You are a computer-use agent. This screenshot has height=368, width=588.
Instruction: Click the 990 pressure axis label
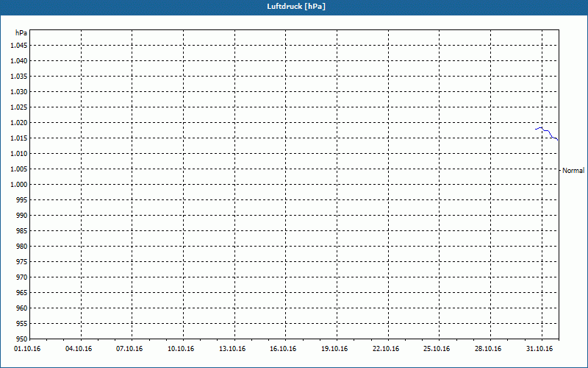click(22, 216)
